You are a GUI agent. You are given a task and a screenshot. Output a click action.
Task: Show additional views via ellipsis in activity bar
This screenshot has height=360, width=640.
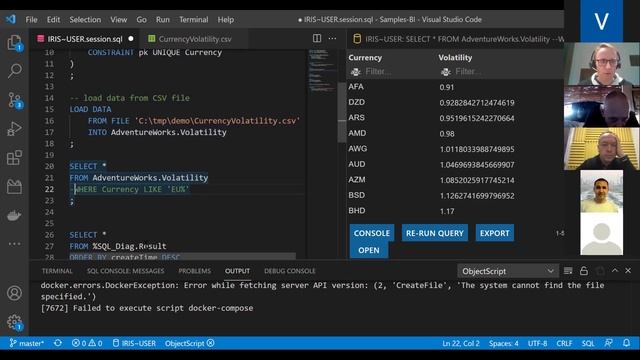click(x=14, y=244)
